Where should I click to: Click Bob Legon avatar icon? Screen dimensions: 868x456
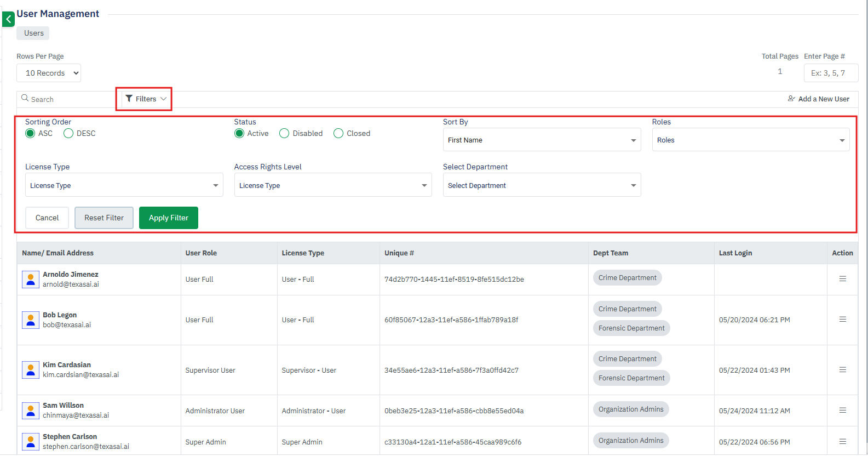click(31, 320)
